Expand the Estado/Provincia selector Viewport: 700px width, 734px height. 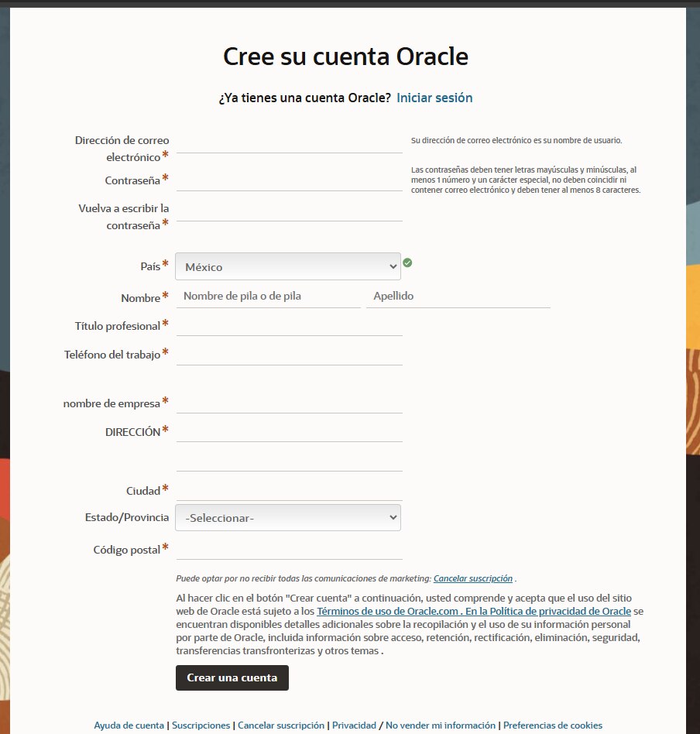pyautogui.click(x=287, y=518)
